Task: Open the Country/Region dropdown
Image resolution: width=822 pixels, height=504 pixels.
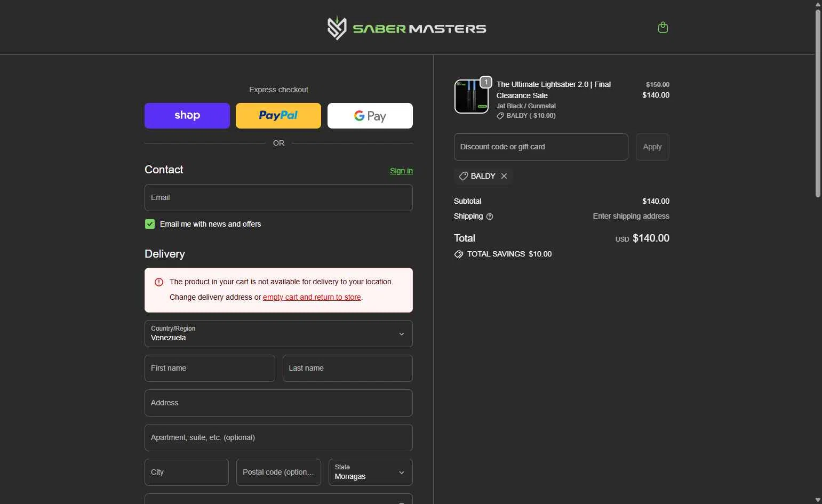Action: click(278, 333)
